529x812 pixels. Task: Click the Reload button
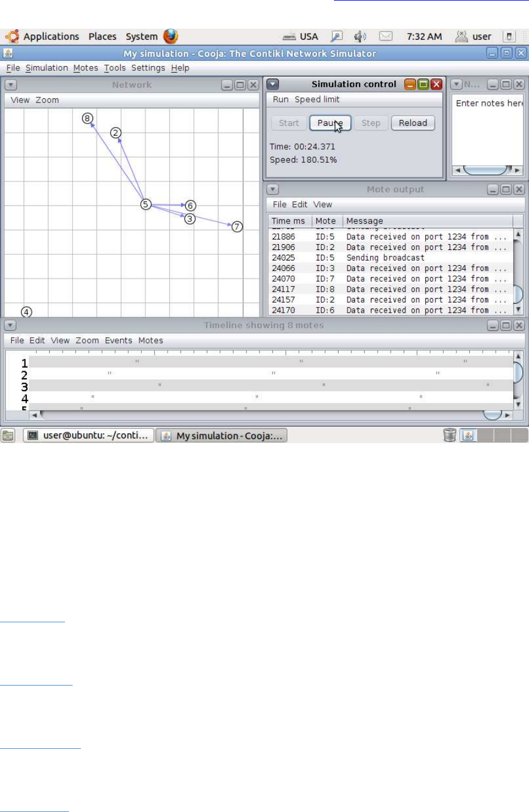point(413,123)
